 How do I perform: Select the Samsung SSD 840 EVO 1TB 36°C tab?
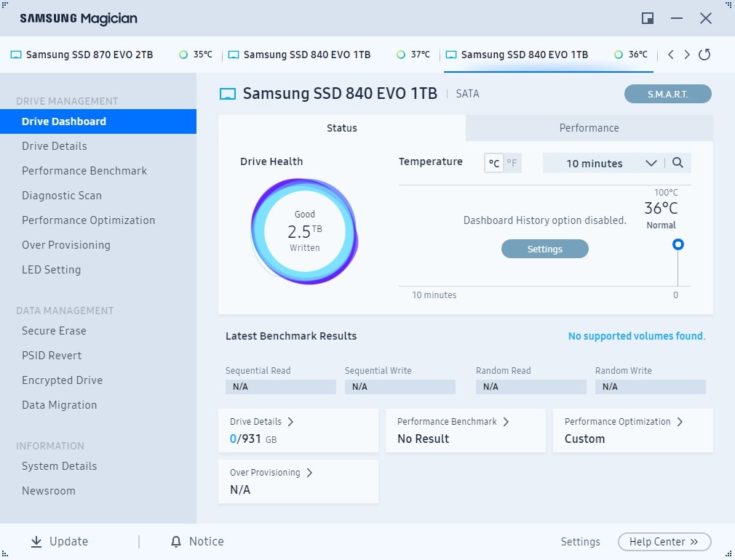point(549,55)
